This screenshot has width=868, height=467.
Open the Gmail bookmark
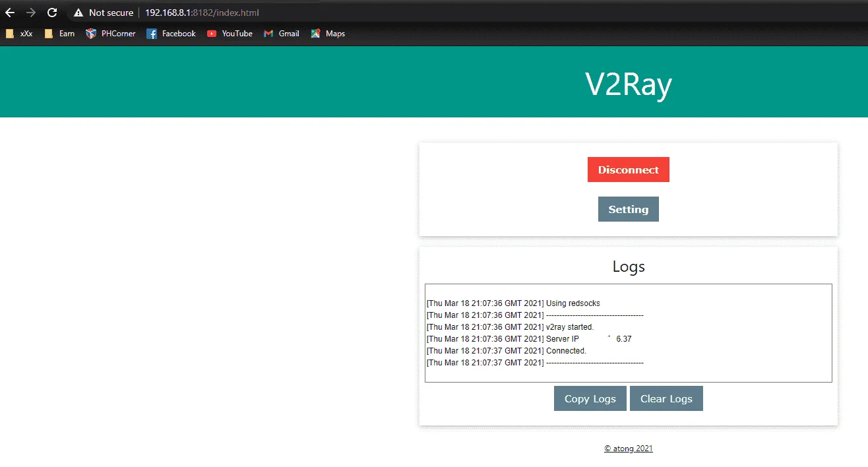point(282,34)
